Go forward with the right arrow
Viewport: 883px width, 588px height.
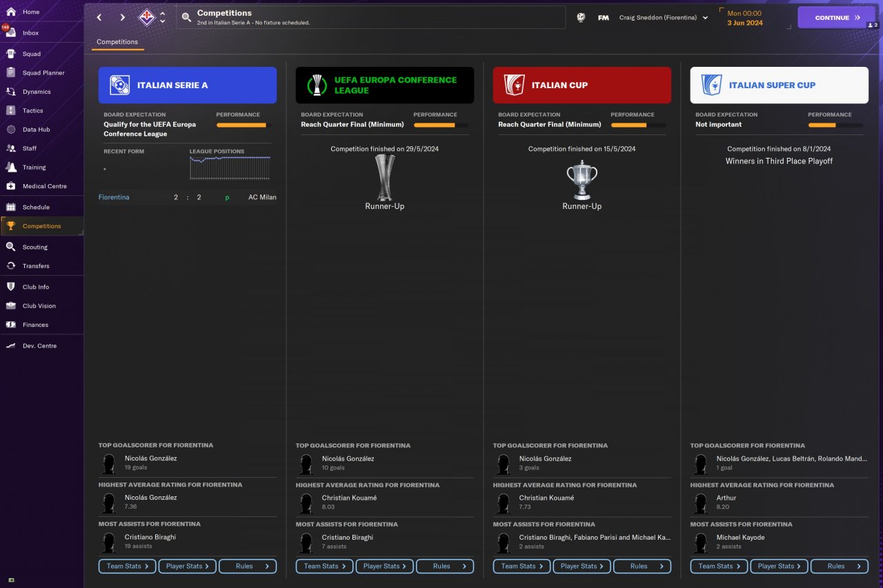(122, 17)
